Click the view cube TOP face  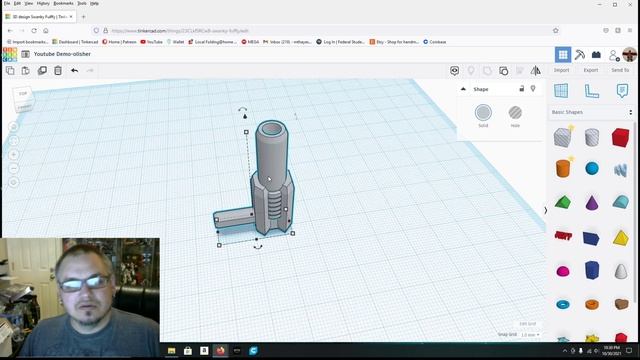[23, 93]
